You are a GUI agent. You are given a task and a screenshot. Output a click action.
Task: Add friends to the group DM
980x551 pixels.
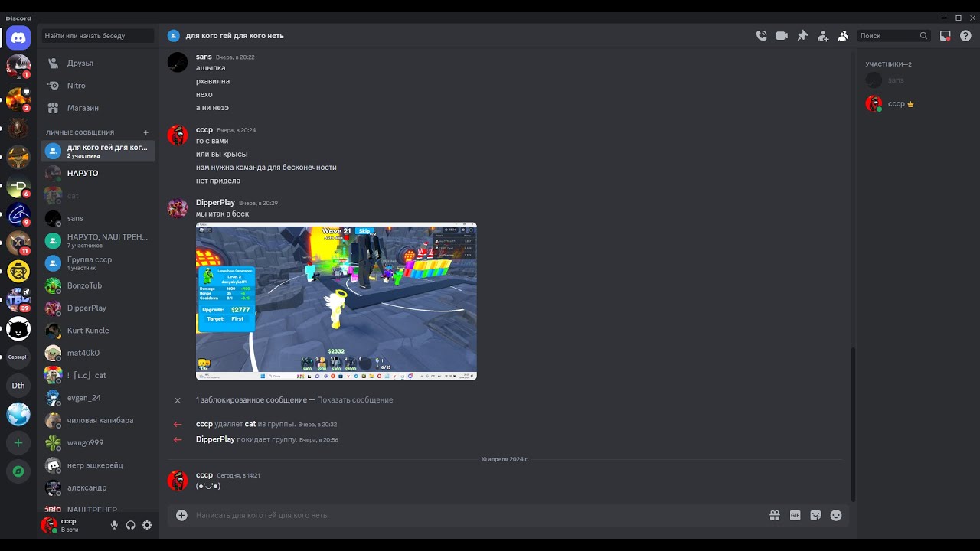tap(823, 35)
